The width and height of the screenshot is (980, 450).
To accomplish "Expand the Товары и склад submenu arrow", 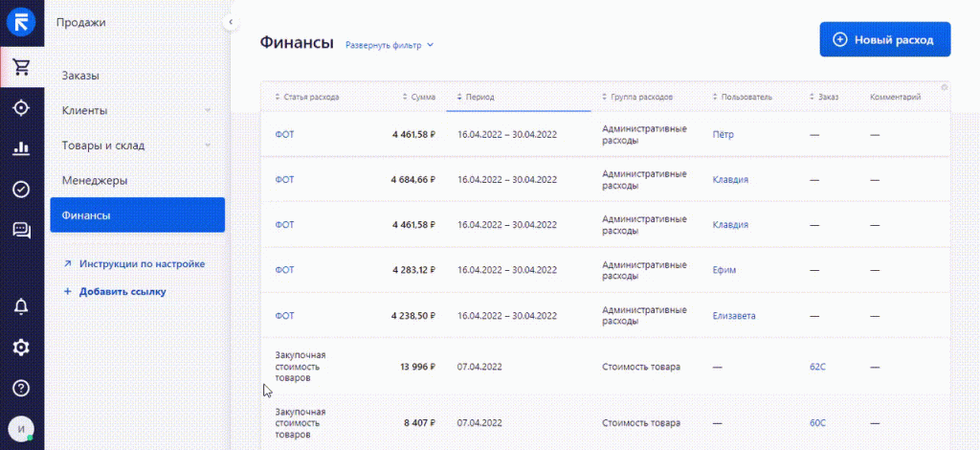I will pyautogui.click(x=208, y=146).
